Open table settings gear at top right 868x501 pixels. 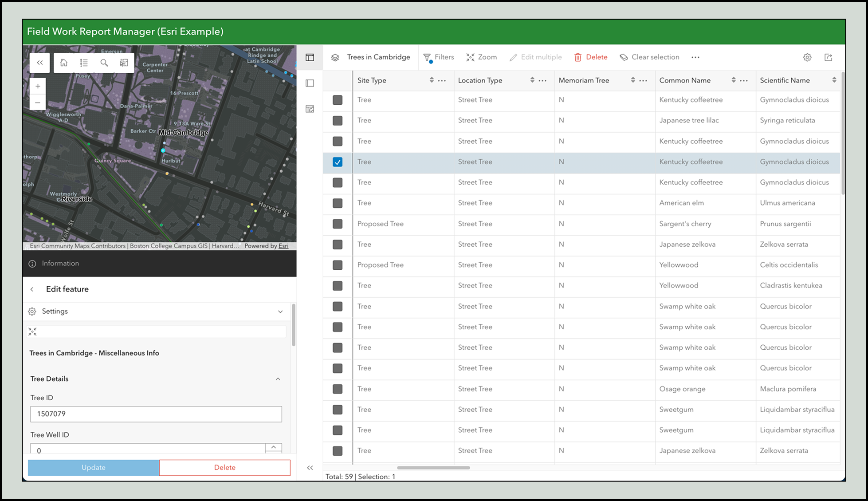[x=807, y=57]
